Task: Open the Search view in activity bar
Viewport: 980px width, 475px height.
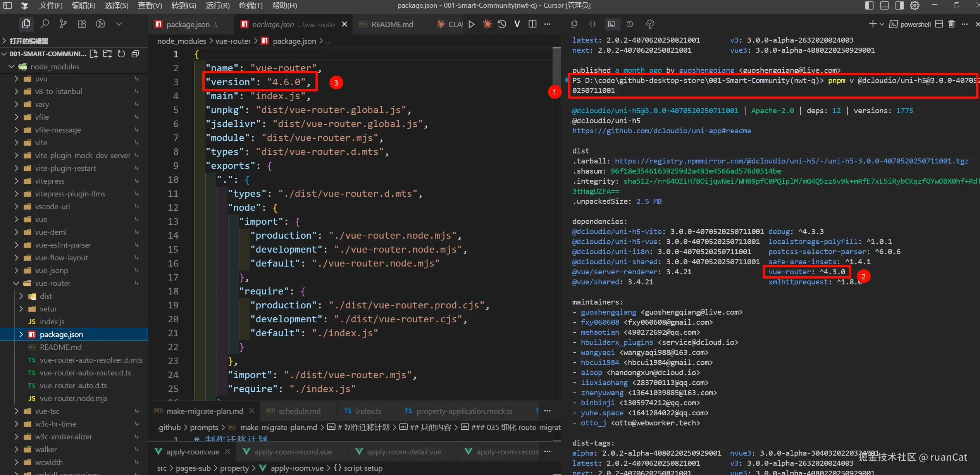Action: click(45, 24)
